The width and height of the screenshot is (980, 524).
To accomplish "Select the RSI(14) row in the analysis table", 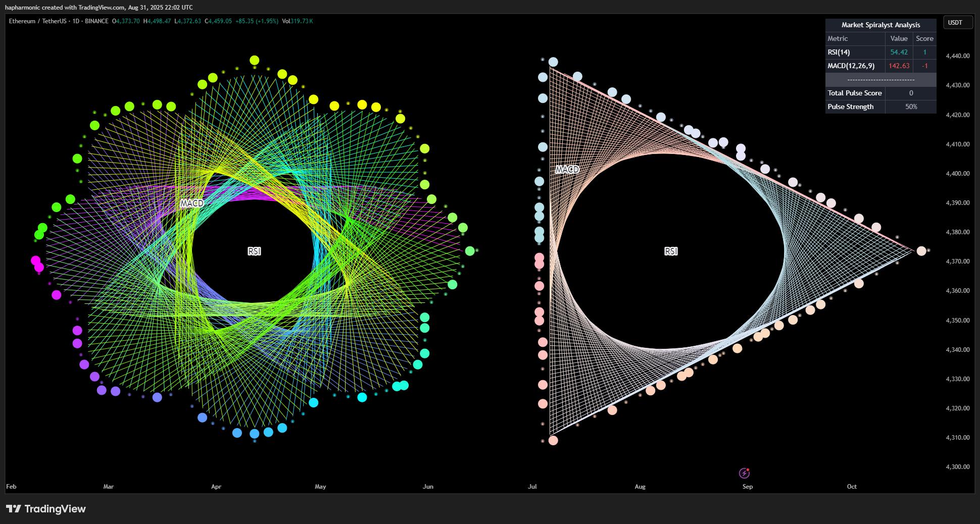I will point(880,52).
